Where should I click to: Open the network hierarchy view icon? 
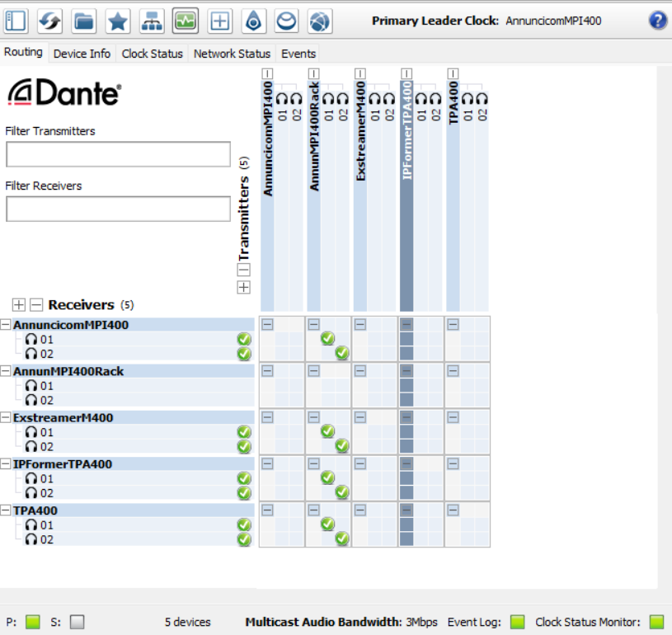coord(151,21)
